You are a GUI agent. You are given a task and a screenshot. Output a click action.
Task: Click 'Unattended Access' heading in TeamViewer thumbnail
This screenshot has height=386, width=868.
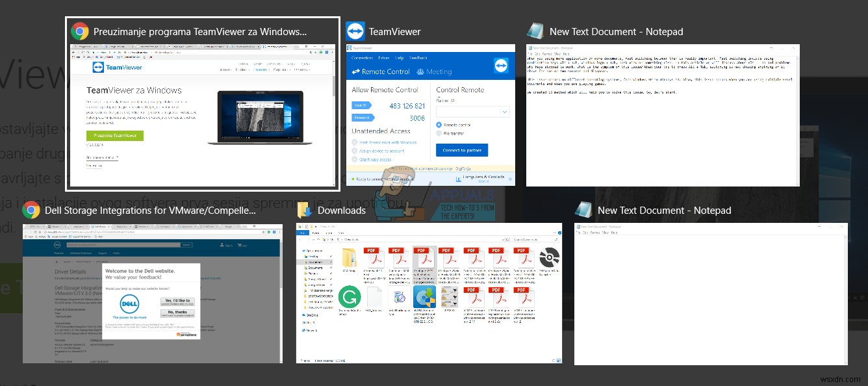(x=381, y=131)
